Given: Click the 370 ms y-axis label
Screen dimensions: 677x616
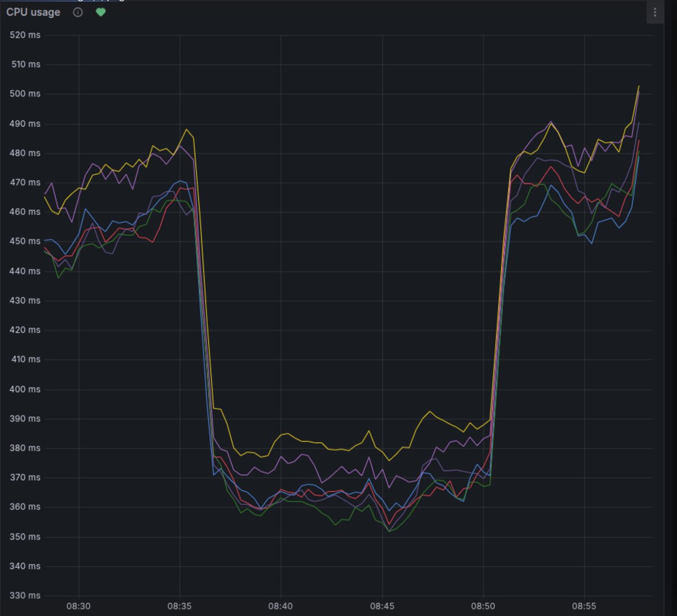Looking at the screenshot, I should click(26, 477).
